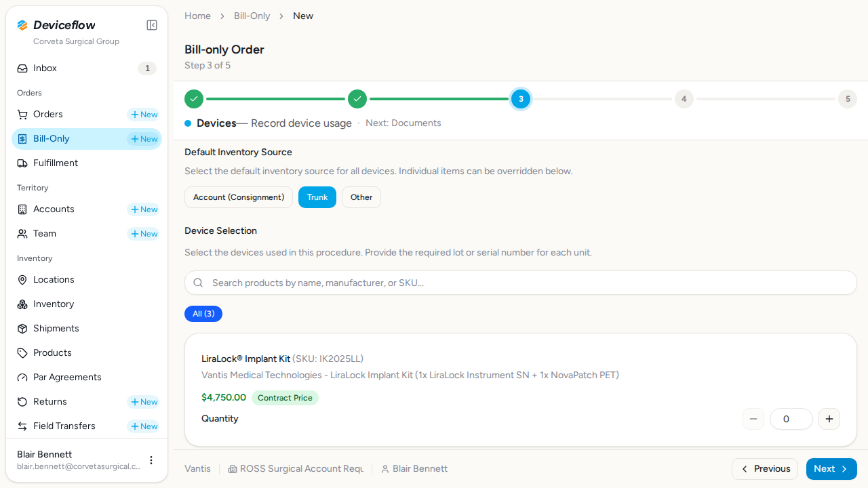Select Account (Consignment) inventory source
868x488 pixels.
[239, 197]
